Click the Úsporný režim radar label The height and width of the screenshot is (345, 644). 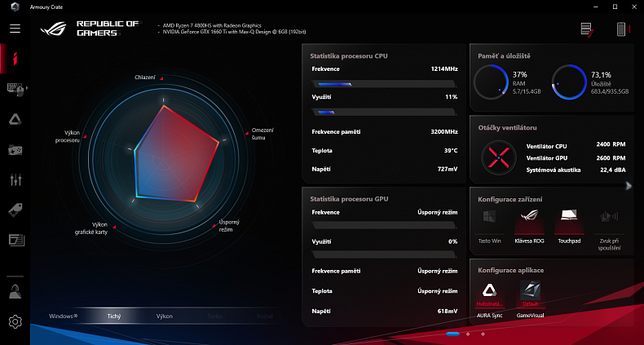click(229, 225)
